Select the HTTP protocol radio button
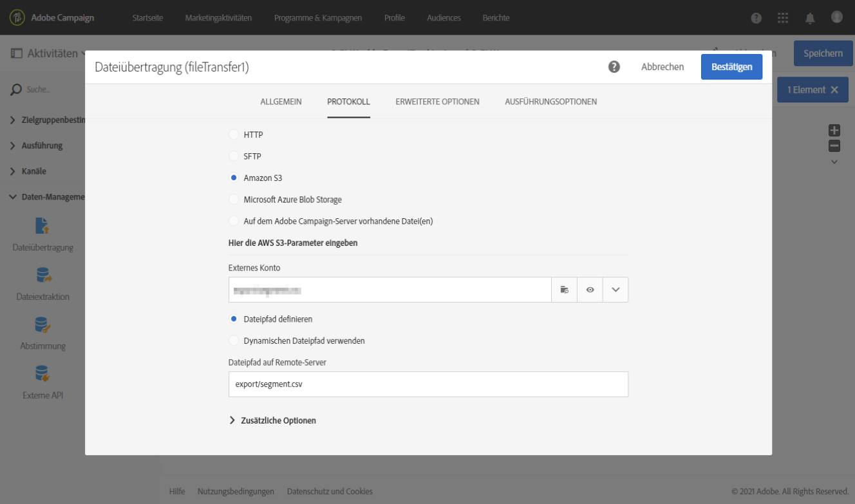The image size is (855, 504). coord(234,135)
